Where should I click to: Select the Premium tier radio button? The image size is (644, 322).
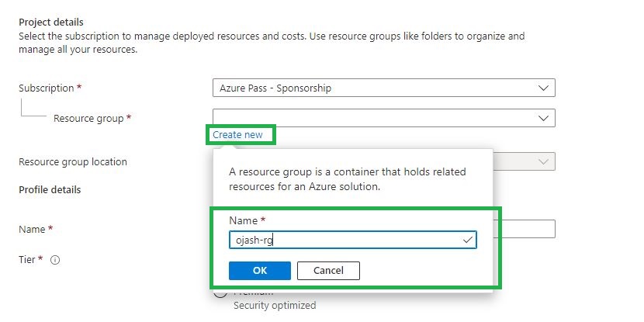pyautogui.click(x=221, y=293)
